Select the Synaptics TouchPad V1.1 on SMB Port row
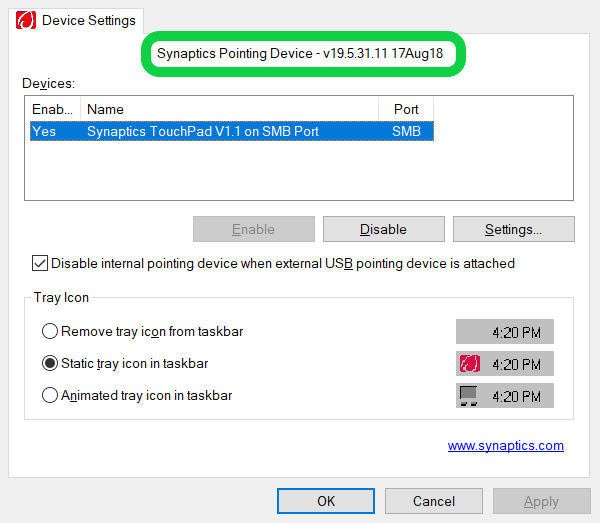Viewport: 600px width, 523px height. click(x=232, y=131)
